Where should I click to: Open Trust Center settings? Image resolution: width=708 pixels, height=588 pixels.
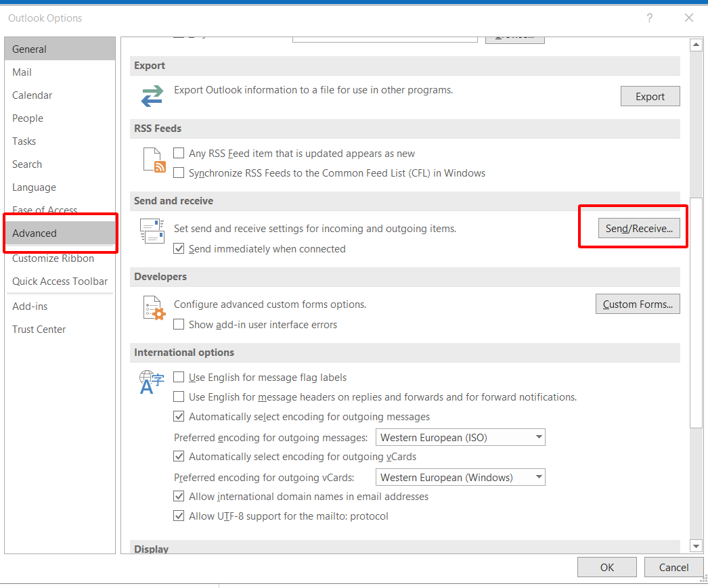[x=60, y=330]
